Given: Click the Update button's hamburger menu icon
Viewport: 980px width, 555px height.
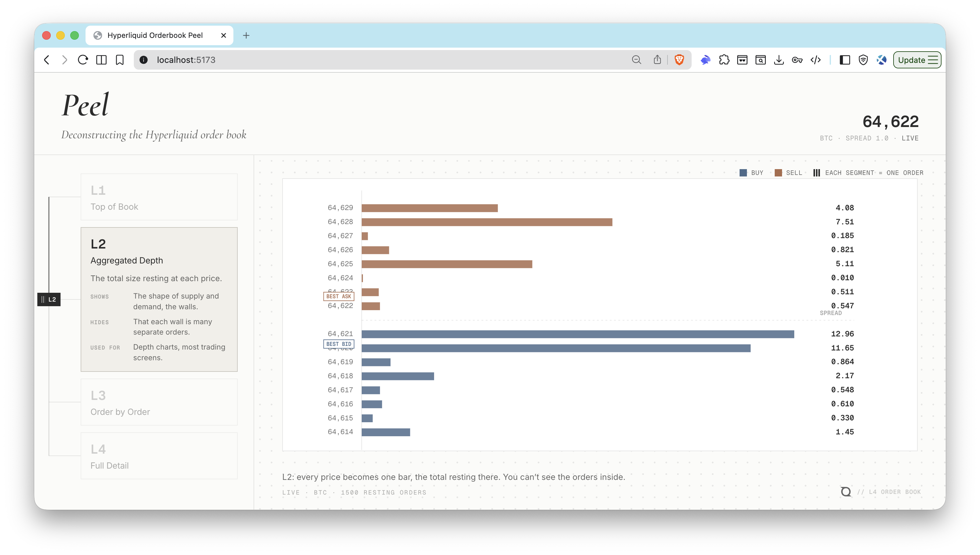Looking at the screenshot, I should pyautogui.click(x=933, y=60).
